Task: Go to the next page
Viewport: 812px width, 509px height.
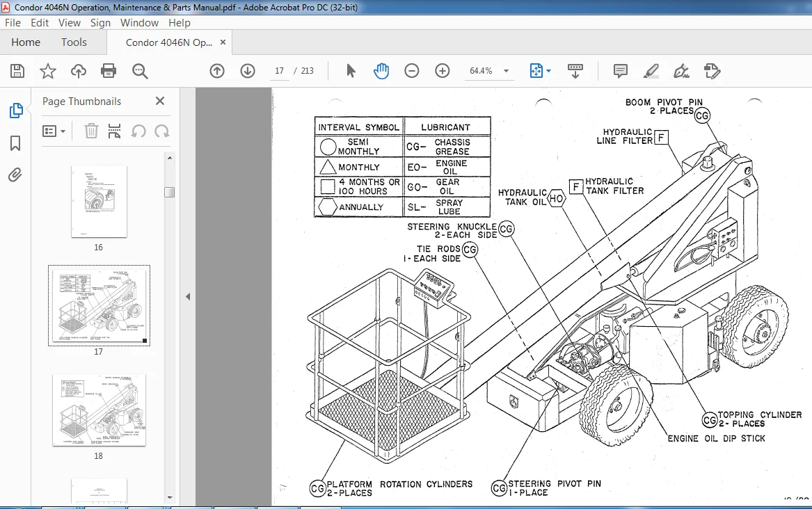Action: 248,71
